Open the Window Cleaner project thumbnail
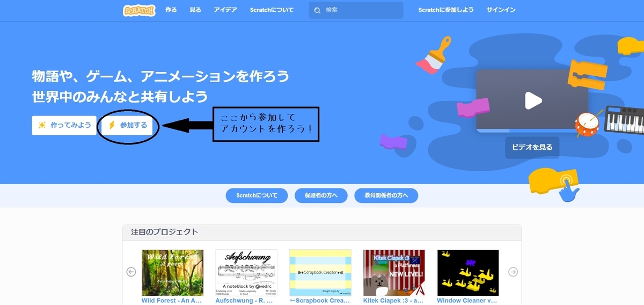 (x=468, y=273)
